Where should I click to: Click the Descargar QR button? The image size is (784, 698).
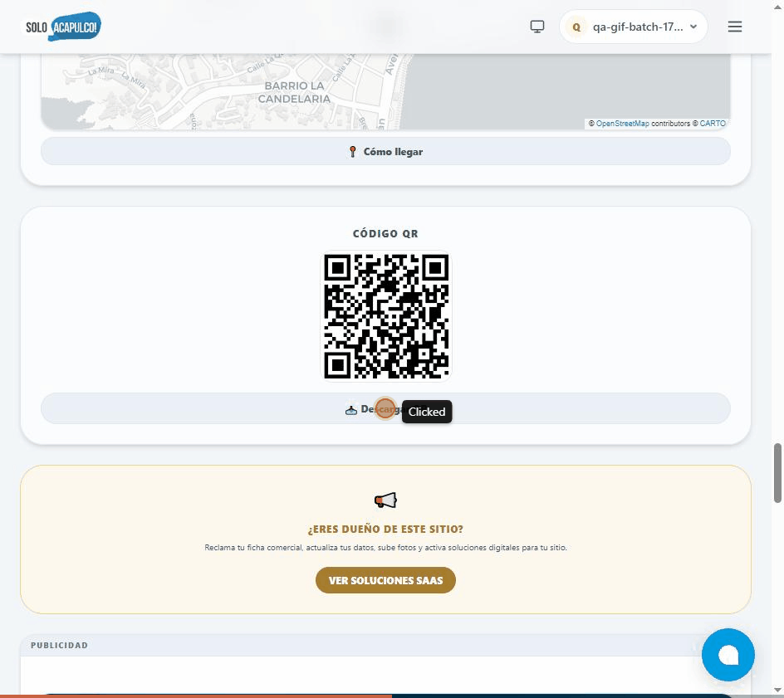(x=385, y=408)
